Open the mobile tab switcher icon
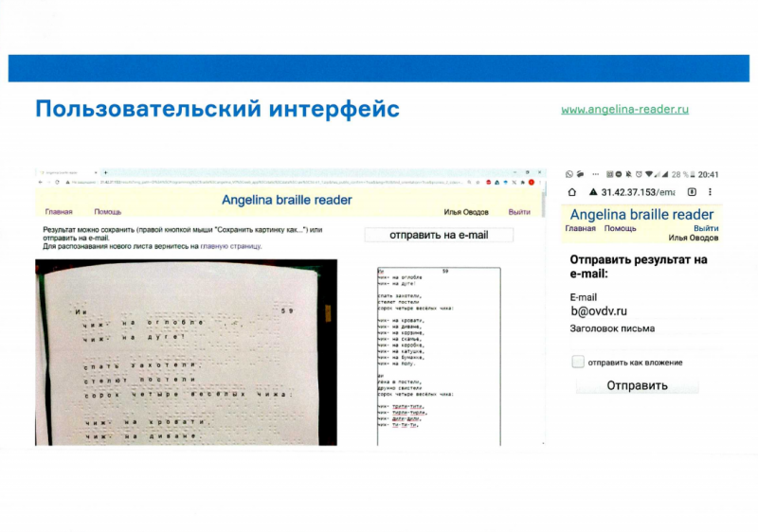 click(691, 192)
